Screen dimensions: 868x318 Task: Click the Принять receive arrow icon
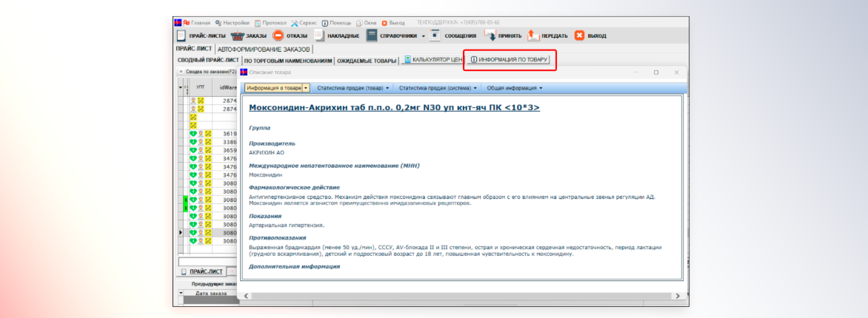pyautogui.click(x=490, y=35)
